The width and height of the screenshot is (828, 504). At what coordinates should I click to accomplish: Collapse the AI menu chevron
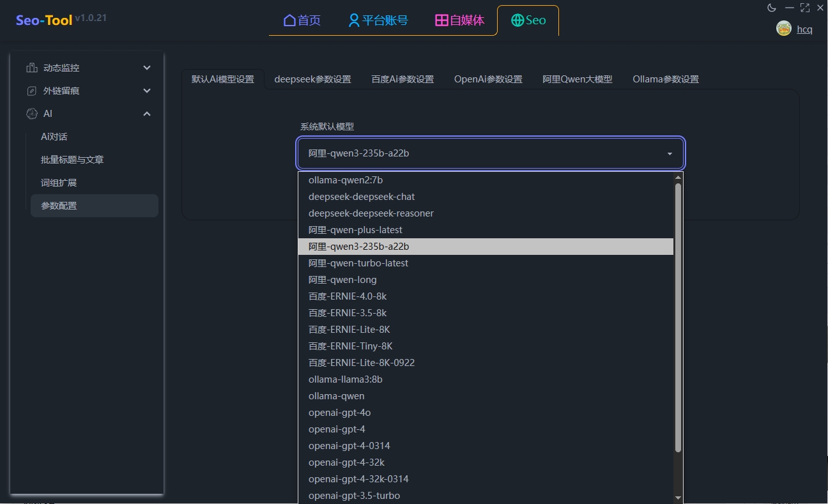(147, 114)
